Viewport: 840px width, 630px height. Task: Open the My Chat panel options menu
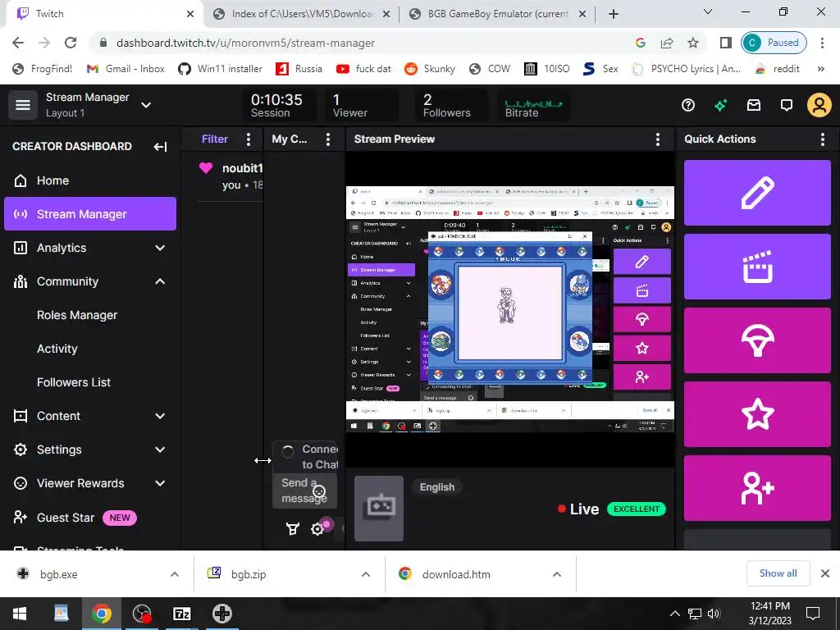pyautogui.click(x=328, y=139)
